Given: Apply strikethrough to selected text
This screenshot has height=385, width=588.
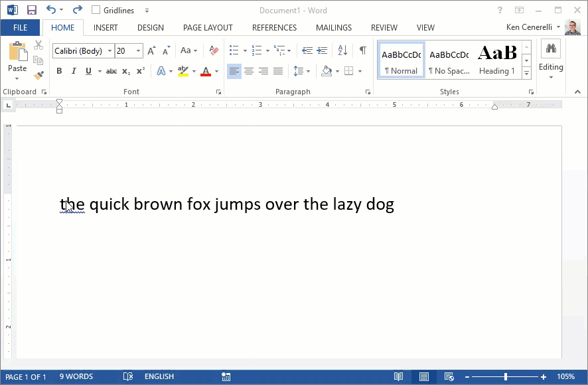Looking at the screenshot, I should point(111,71).
